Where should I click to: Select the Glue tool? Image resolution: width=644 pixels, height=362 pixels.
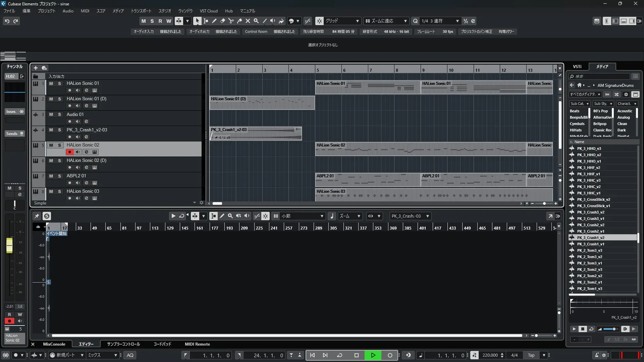239,21
